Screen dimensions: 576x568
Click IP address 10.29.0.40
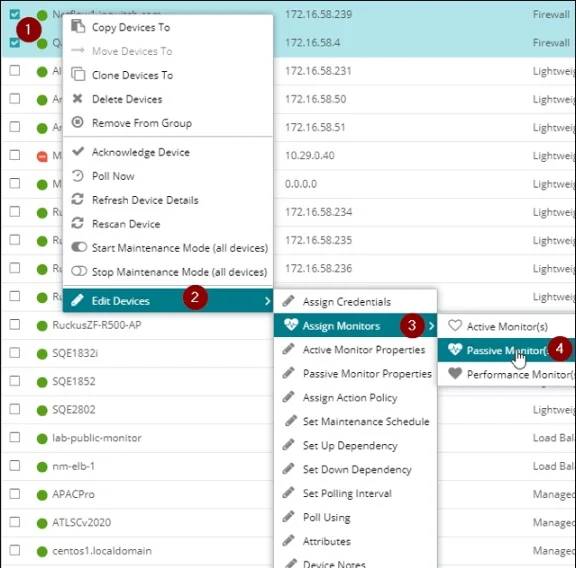[310, 155]
